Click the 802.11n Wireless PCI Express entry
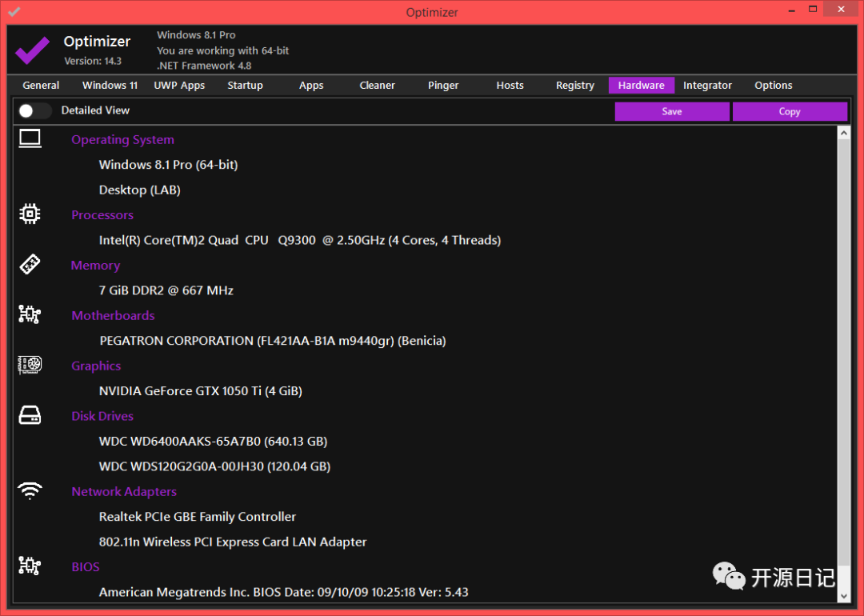The width and height of the screenshot is (864, 616). click(x=233, y=542)
